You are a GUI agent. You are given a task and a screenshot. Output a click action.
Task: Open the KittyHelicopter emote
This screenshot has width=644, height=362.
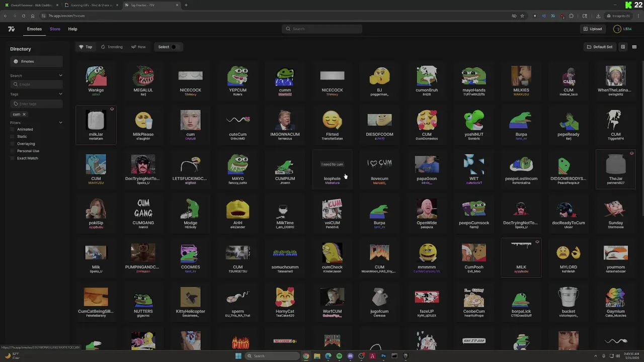(x=190, y=302)
